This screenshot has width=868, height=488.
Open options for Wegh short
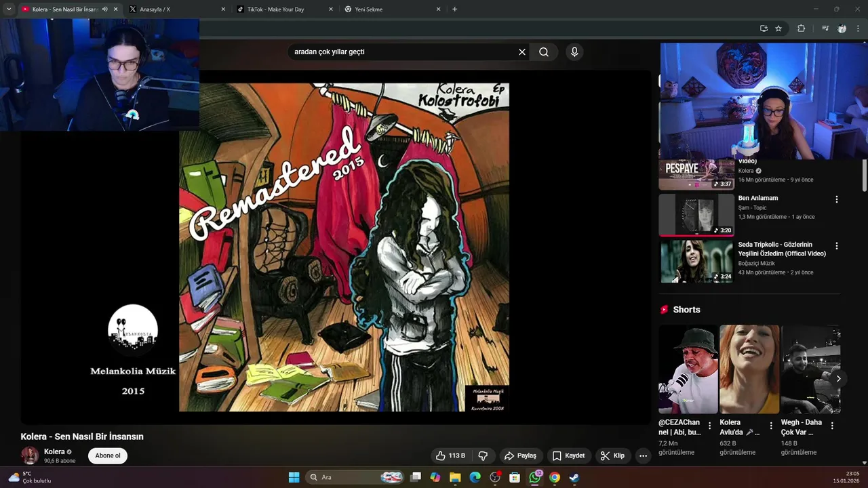(832, 426)
